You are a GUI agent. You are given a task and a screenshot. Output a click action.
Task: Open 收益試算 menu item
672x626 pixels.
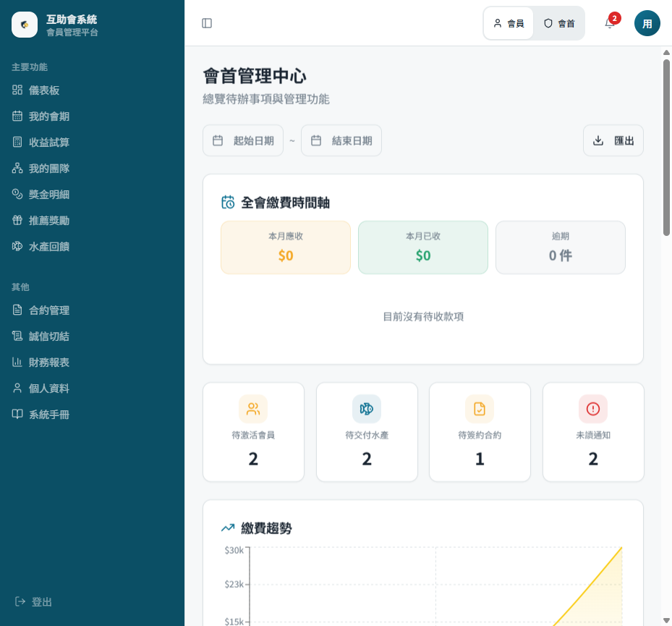tap(92, 142)
